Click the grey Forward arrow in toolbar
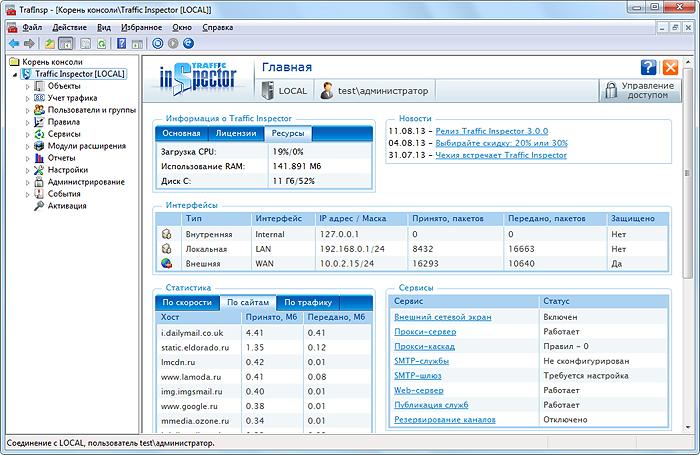The height and width of the screenshot is (455, 700). (x=29, y=43)
